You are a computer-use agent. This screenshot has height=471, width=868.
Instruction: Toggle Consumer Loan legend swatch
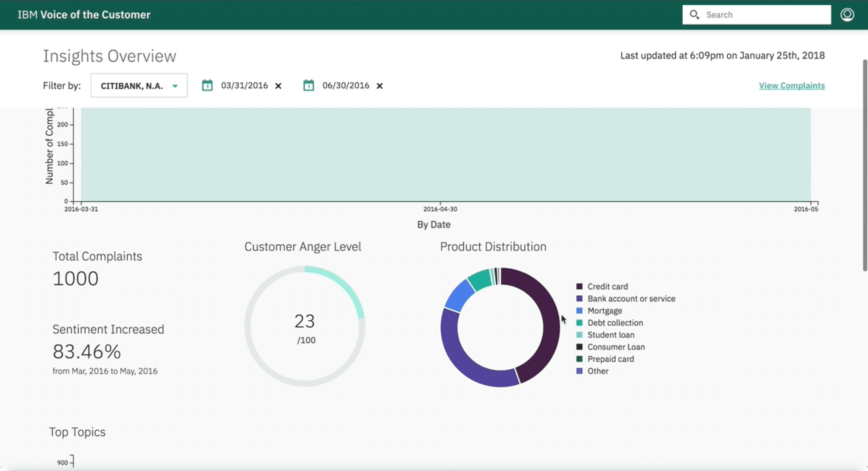579,347
